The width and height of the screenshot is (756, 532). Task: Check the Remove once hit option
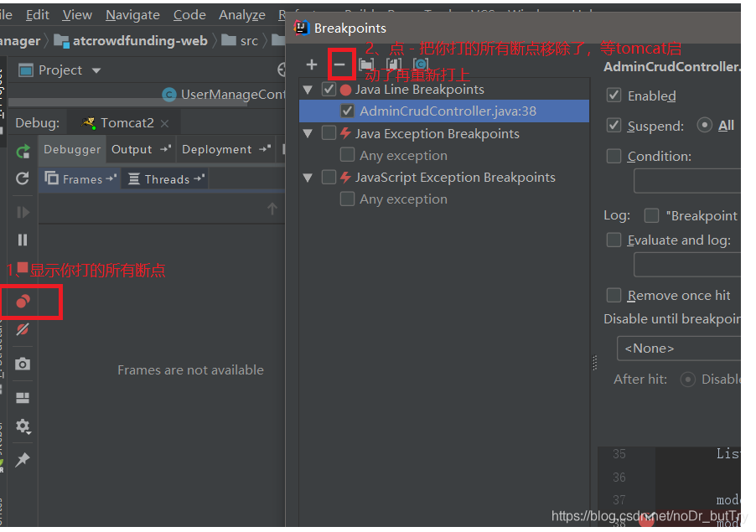pos(614,295)
